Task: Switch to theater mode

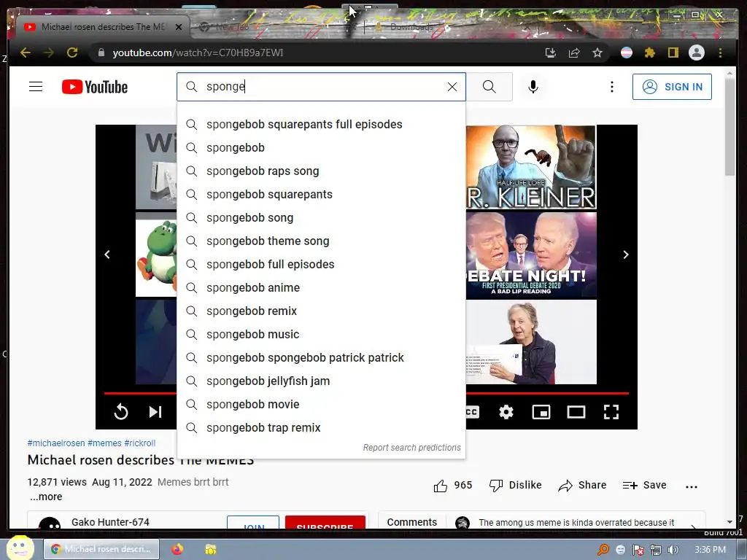Action: tap(576, 412)
